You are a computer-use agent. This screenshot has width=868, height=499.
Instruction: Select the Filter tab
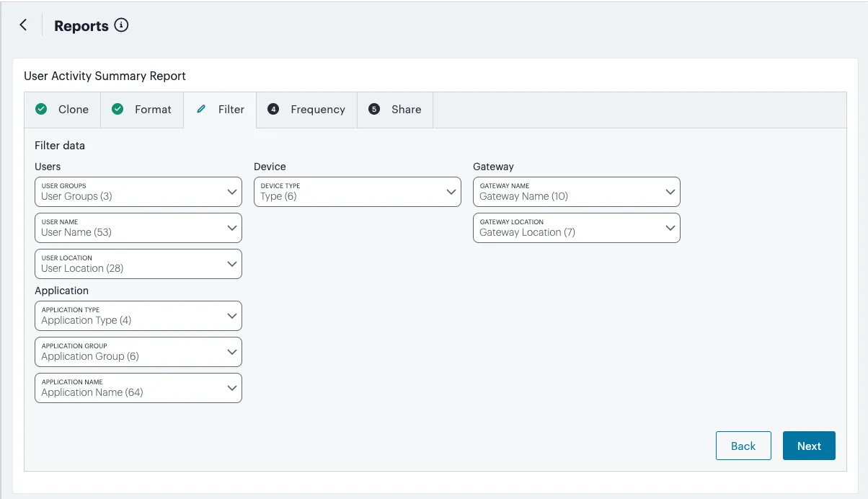pos(220,110)
